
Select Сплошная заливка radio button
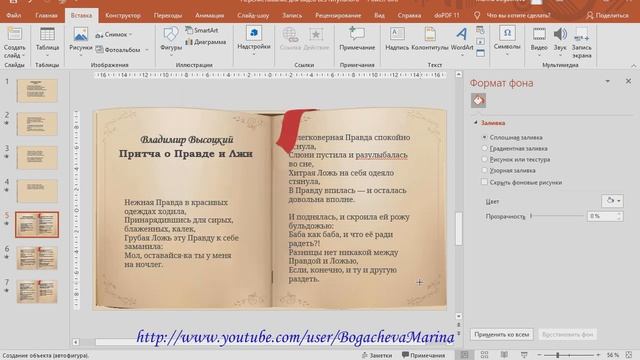[484, 138]
